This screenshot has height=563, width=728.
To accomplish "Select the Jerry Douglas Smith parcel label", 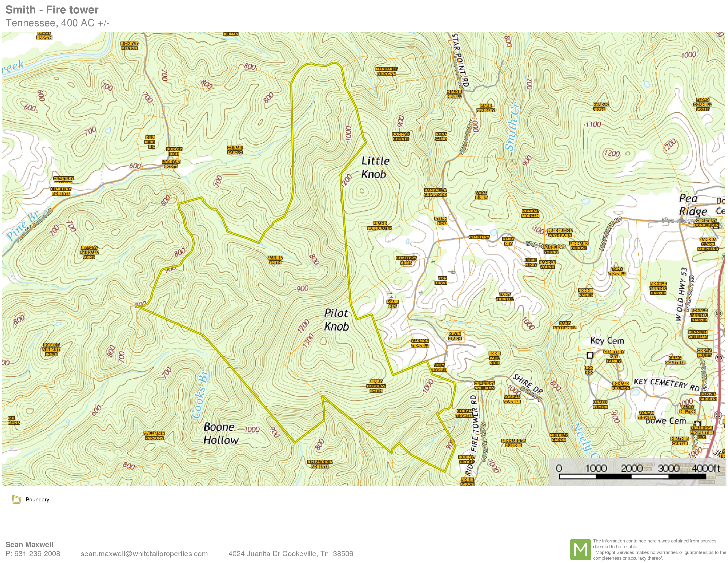I will (x=376, y=386).
